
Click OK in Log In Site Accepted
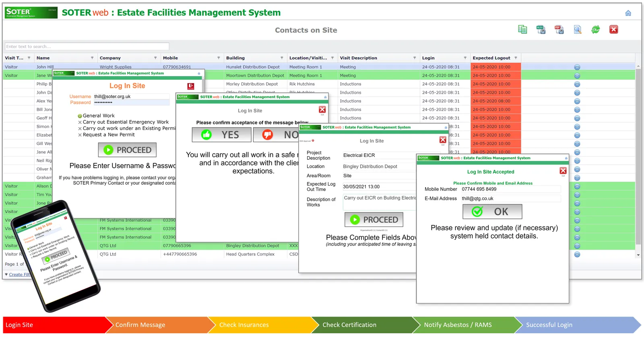point(492,212)
